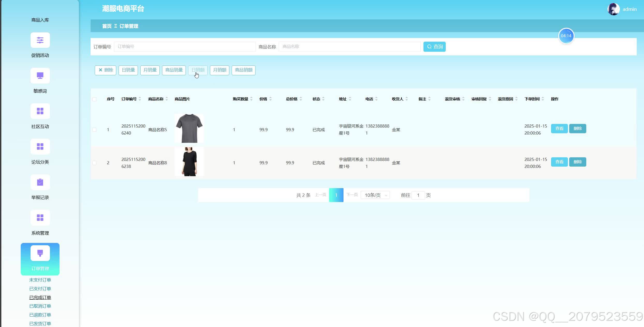Sort by 收货人 column arrows
The image size is (644, 327).
(407, 99)
